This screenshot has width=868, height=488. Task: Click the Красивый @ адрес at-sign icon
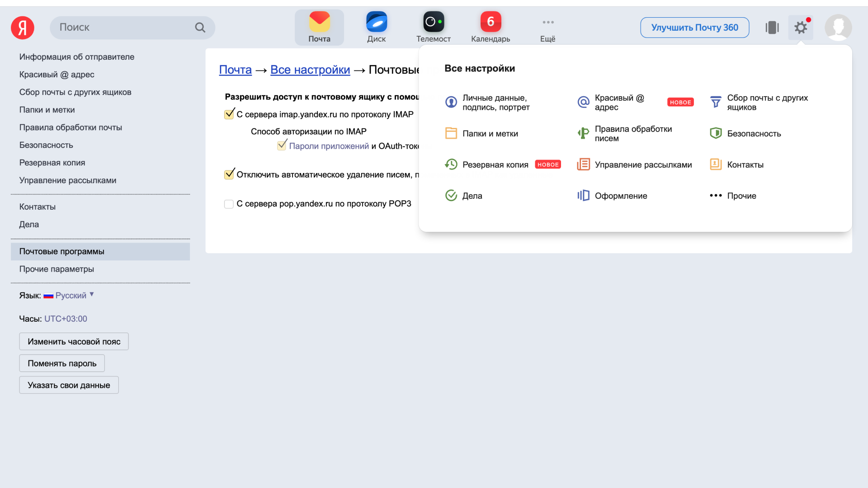click(584, 102)
